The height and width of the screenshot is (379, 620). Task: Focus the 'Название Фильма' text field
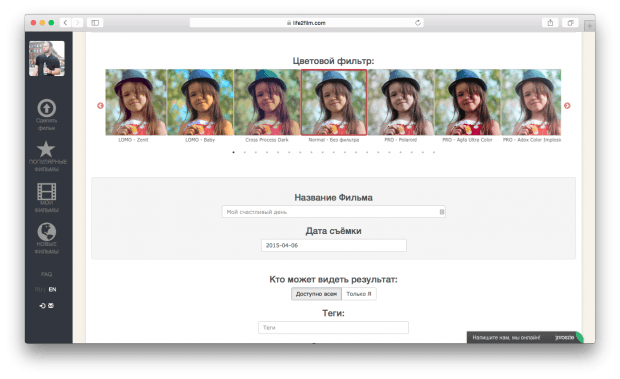point(334,212)
